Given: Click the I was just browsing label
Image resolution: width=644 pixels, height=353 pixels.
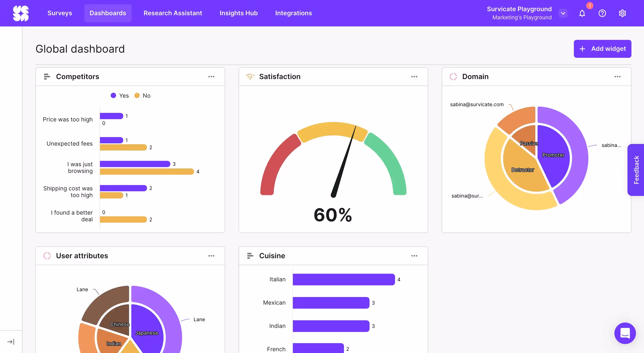Looking at the screenshot, I should click(x=80, y=168).
